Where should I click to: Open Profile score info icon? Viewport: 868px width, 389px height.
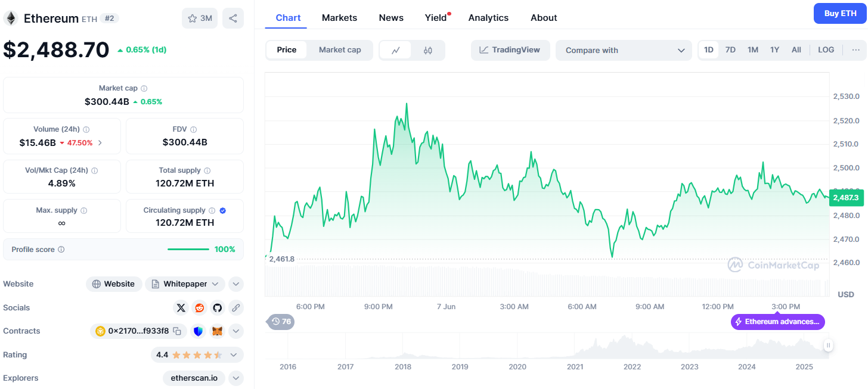coord(61,250)
